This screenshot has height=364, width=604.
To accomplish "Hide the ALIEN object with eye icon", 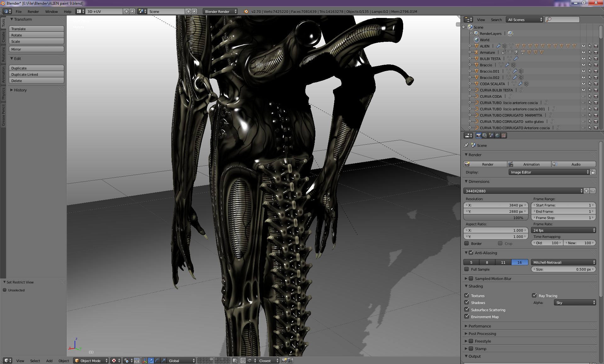I will [584, 46].
